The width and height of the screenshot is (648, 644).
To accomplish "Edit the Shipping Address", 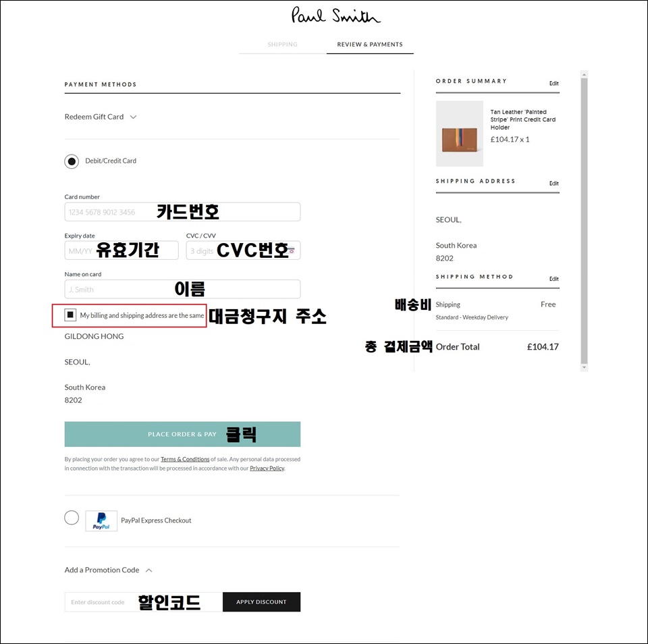I will (x=553, y=184).
